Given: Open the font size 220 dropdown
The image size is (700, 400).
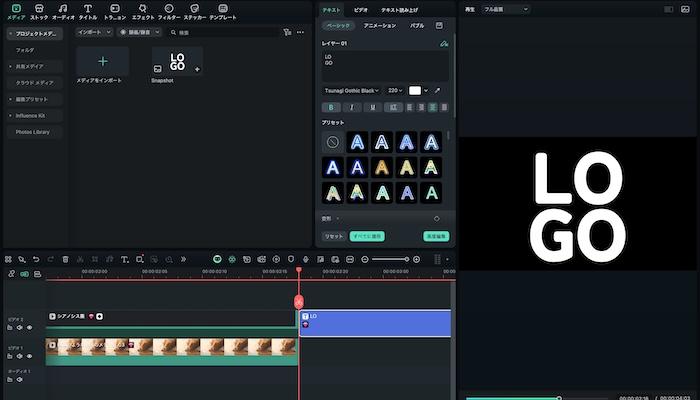Looking at the screenshot, I should [394, 90].
